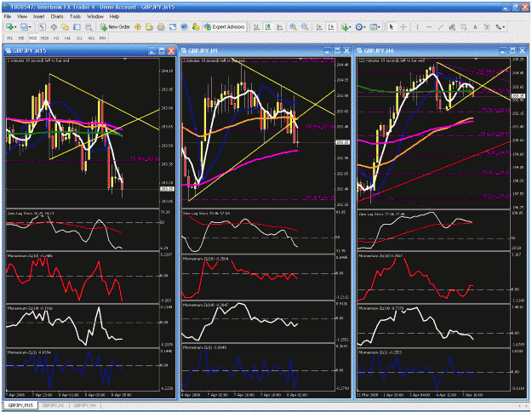The image size is (532, 412).
Task: Launch MetaEditor yellow diamond icon
Action: [x=138, y=26]
